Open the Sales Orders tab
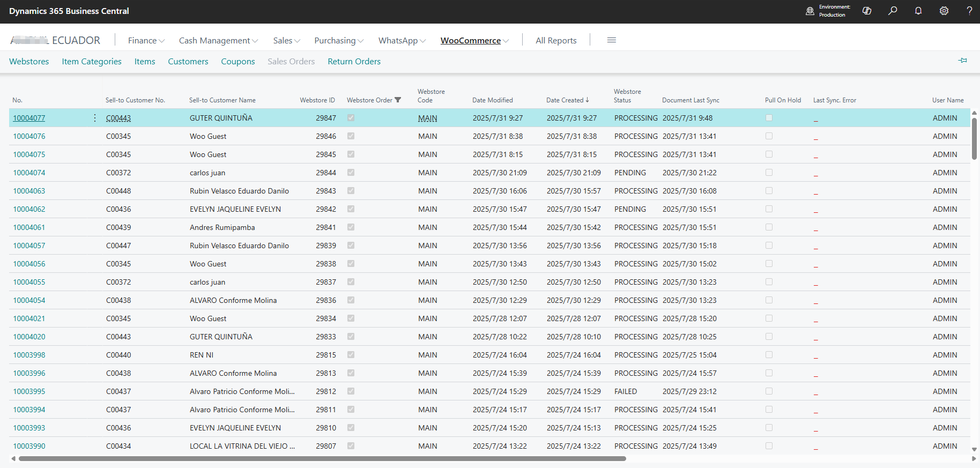The image size is (980, 468). pyautogui.click(x=291, y=62)
